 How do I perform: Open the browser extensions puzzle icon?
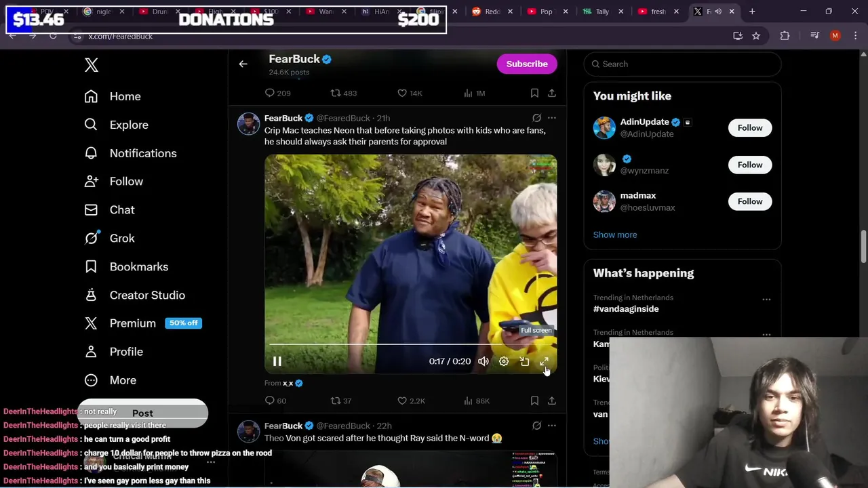coord(785,36)
